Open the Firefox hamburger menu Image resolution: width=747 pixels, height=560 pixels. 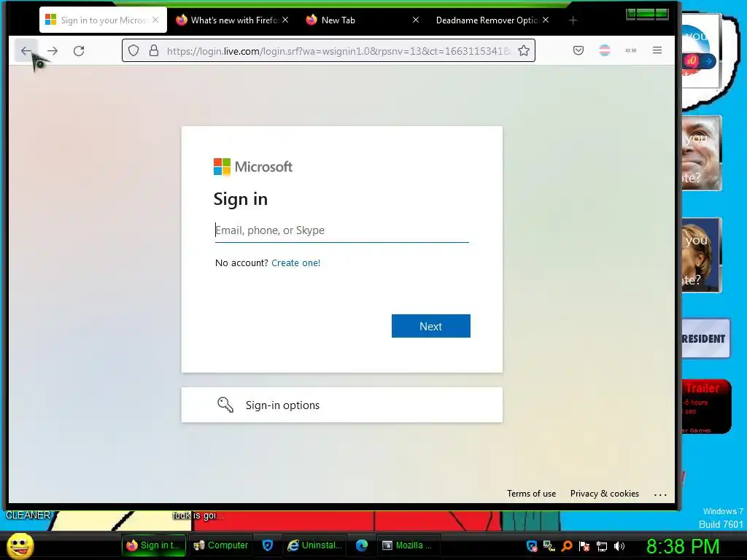(657, 50)
